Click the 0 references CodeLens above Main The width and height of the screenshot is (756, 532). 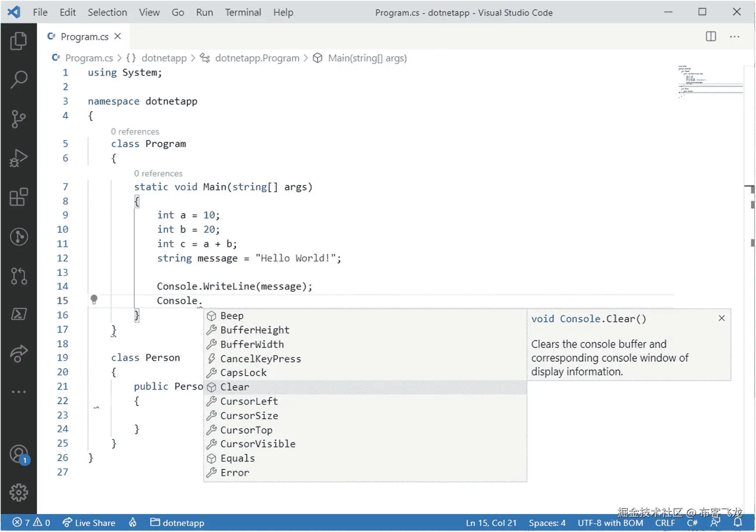(158, 173)
